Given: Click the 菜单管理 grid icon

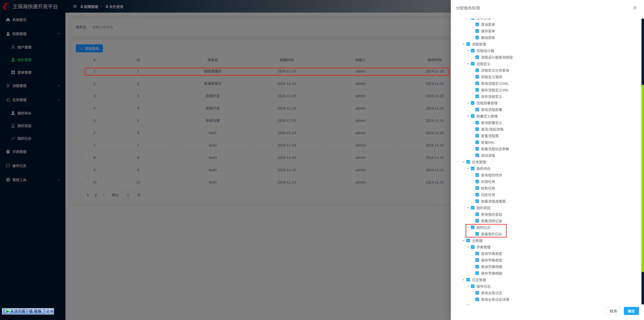Looking at the screenshot, I should pyautogui.click(x=13, y=72).
